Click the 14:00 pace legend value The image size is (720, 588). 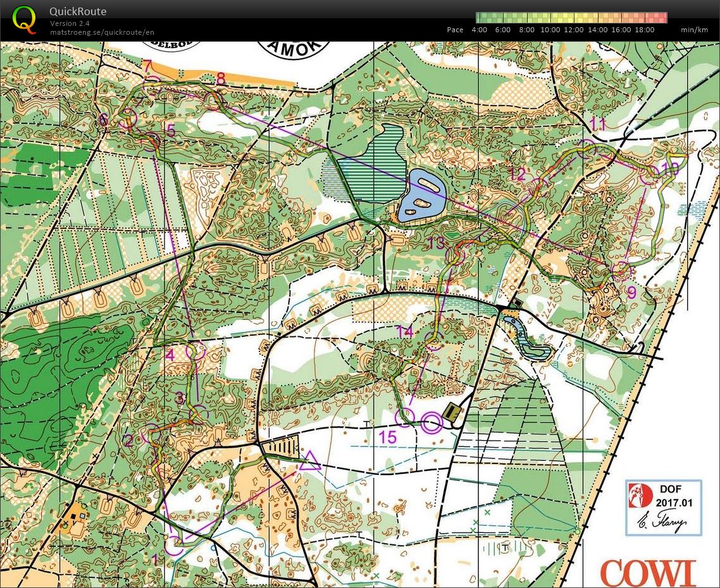(x=598, y=30)
